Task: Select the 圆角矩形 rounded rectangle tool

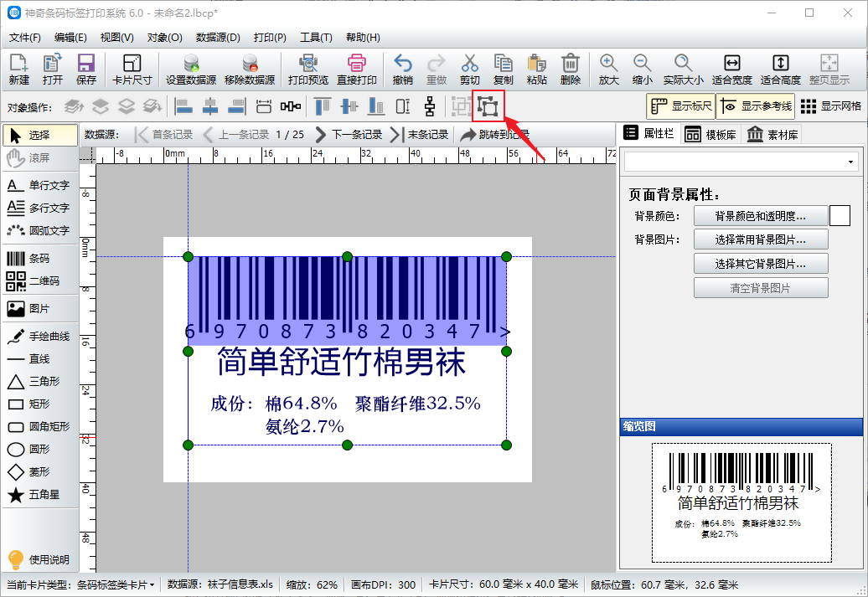Action: (x=40, y=426)
